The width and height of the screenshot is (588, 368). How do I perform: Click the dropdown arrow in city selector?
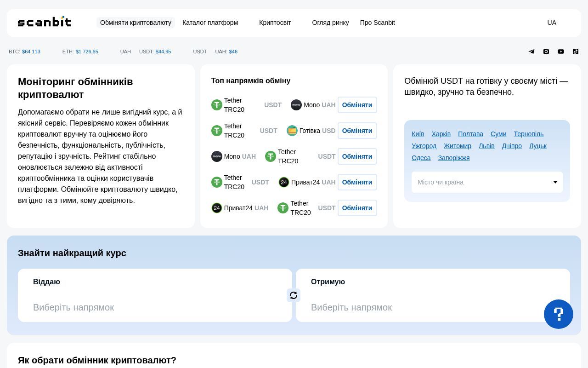click(x=555, y=182)
